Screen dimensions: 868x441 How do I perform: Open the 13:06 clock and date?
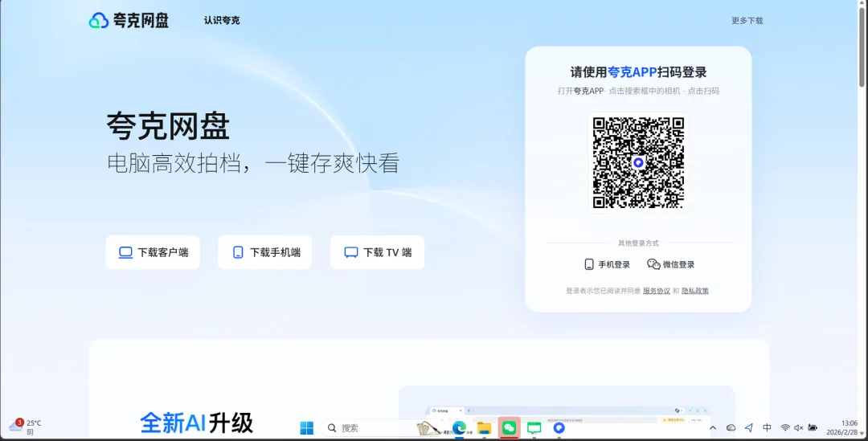(x=842, y=427)
